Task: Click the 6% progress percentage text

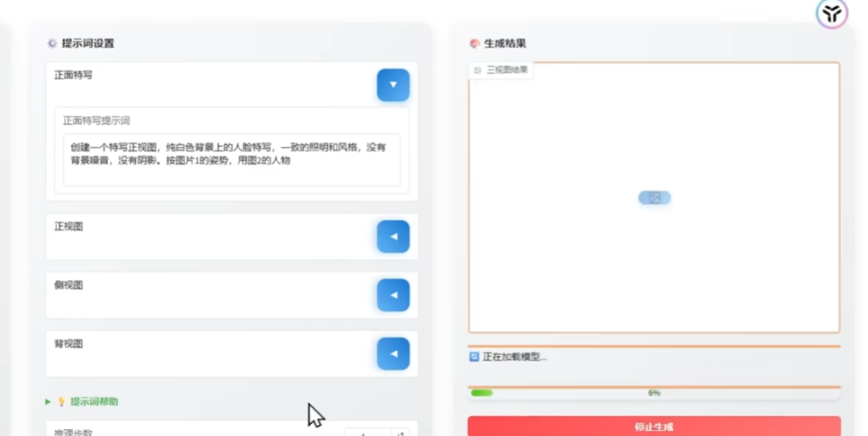Action: [654, 393]
